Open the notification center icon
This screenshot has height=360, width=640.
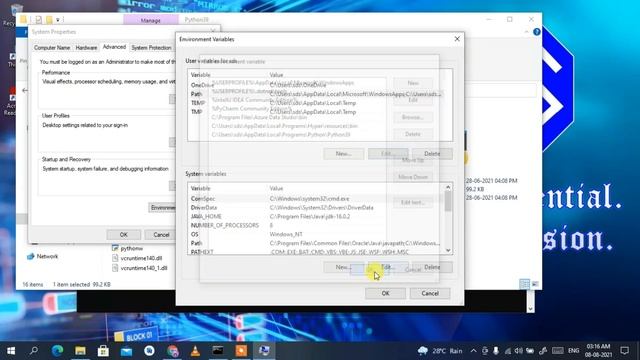tap(624, 351)
